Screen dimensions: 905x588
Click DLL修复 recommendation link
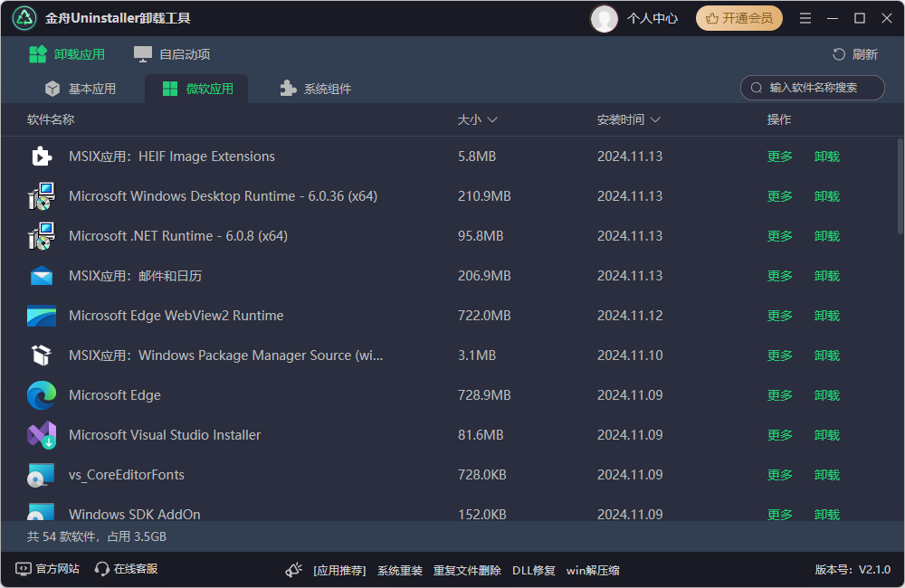tap(533, 570)
